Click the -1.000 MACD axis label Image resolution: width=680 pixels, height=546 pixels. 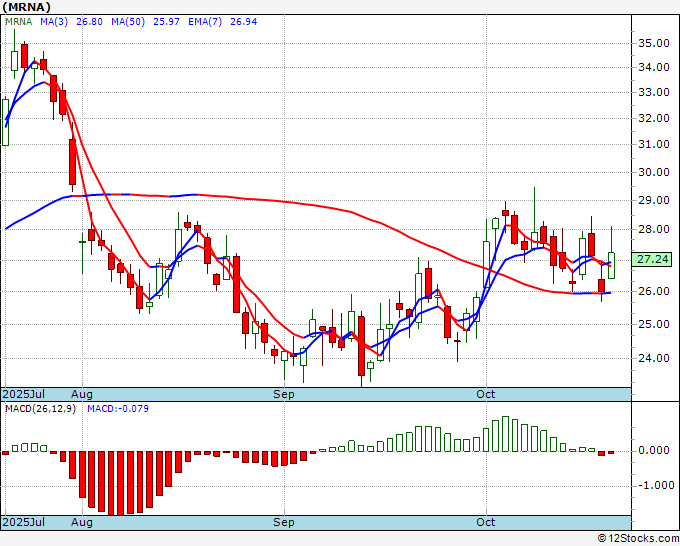[x=652, y=485]
